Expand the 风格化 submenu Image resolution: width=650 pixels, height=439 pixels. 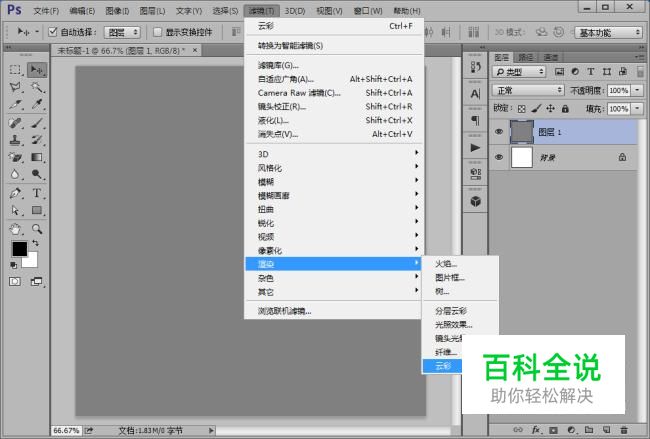(334, 167)
